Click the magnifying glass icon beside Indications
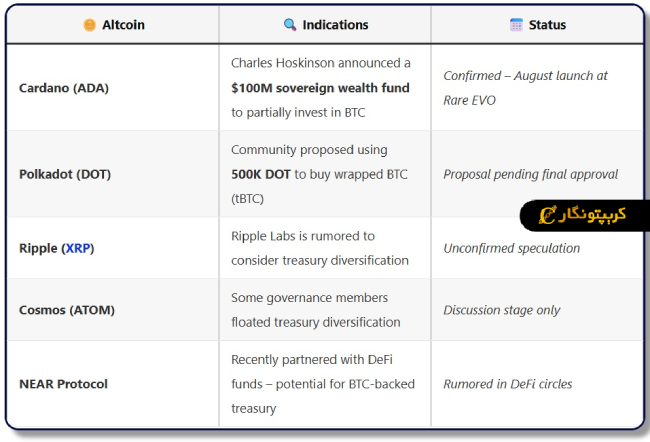The width and height of the screenshot is (650, 442). pyautogui.click(x=290, y=25)
